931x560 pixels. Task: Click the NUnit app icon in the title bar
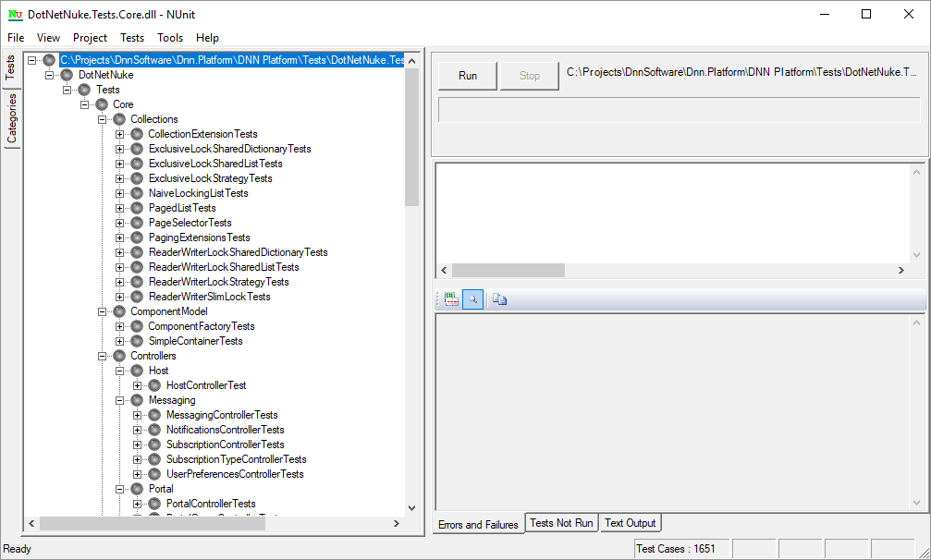pos(16,14)
